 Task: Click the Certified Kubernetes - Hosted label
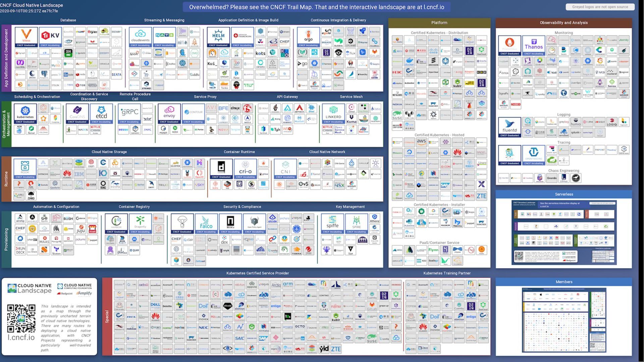pos(439,135)
